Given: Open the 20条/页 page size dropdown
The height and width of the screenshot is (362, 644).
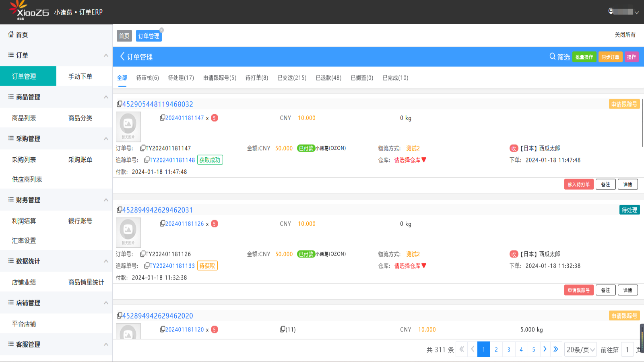Looking at the screenshot, I should 580,350.
